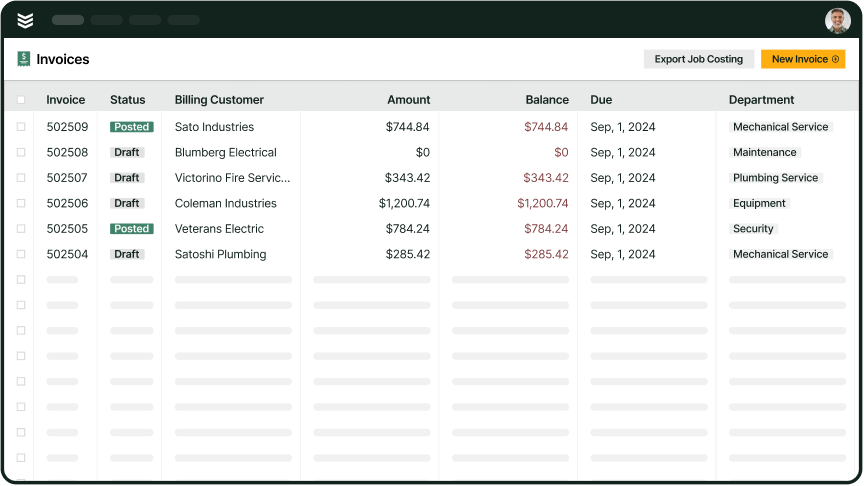The height and width of the screenshot is (486, 864).
Task: Select customer Victorino Fire Servic...
Action: point(233,178)
